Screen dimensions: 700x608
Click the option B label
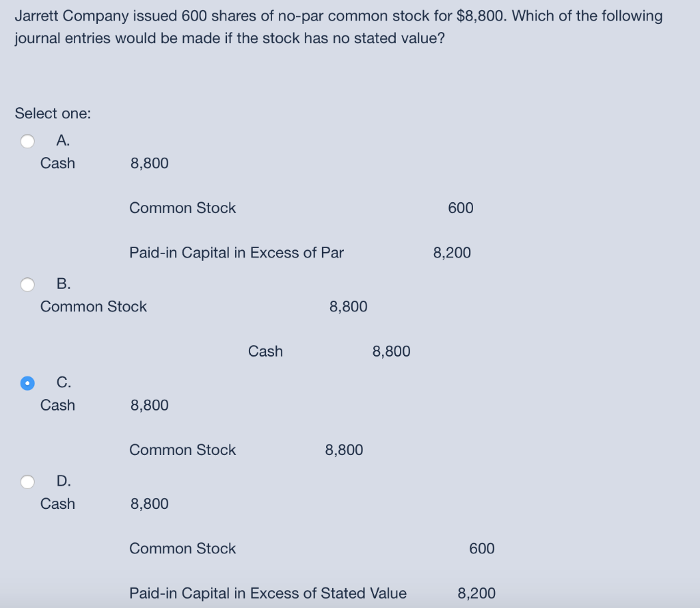click(62, 284)
